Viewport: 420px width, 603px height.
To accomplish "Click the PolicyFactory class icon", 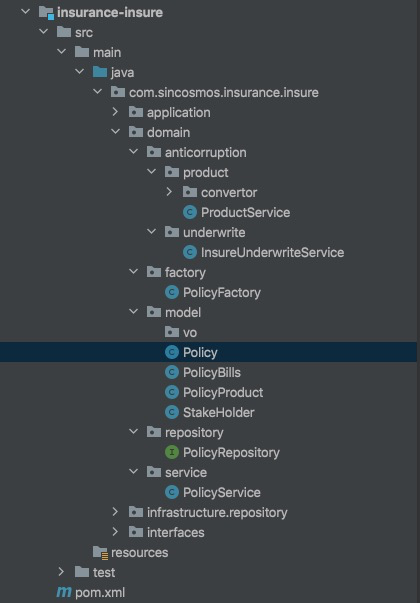I will pyautogui.click(x=172, y=292).
